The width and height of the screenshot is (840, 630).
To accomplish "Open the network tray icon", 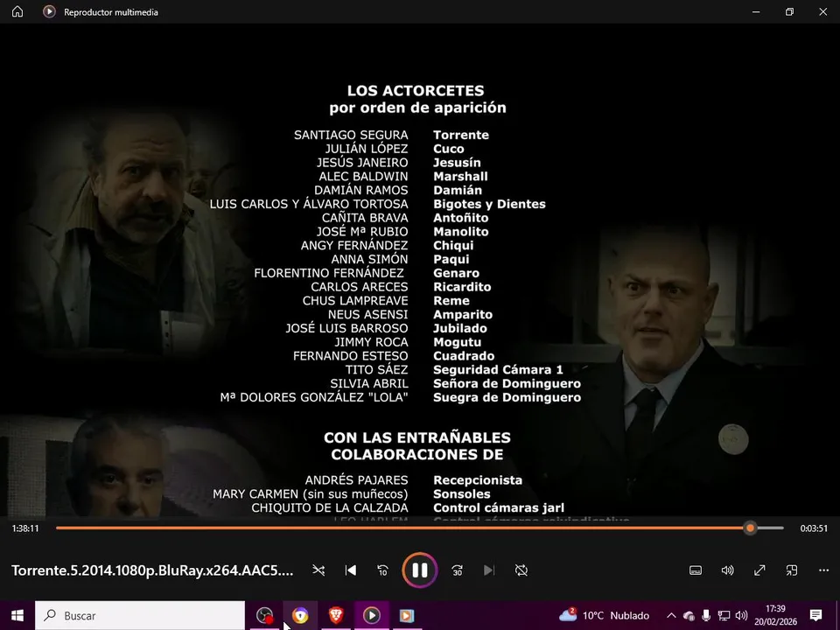I will coord(724,615).
